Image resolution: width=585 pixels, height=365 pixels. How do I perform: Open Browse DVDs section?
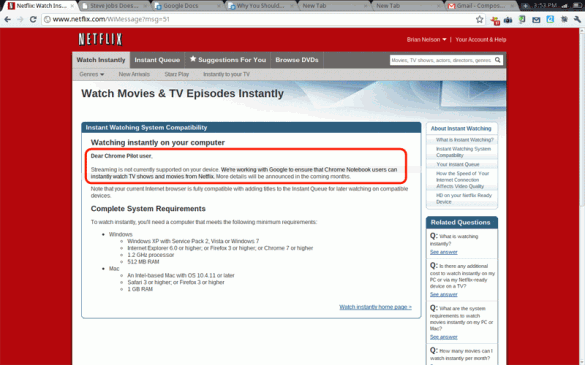point(297,60)
